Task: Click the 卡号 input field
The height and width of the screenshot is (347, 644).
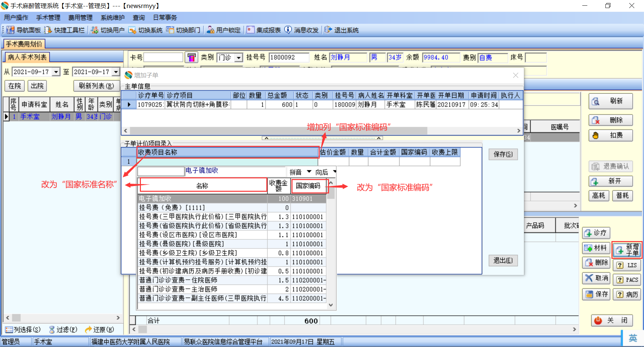Action: click(163, 57)
